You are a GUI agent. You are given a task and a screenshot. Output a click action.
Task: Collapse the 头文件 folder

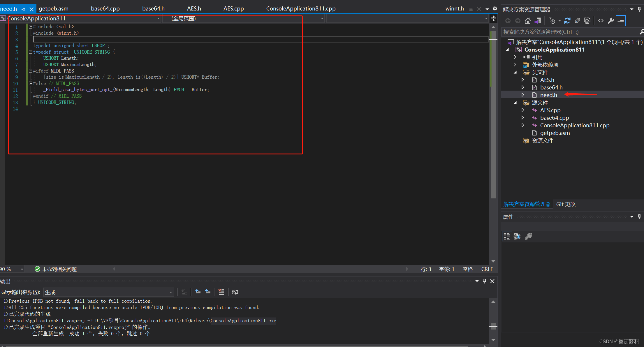515,72
